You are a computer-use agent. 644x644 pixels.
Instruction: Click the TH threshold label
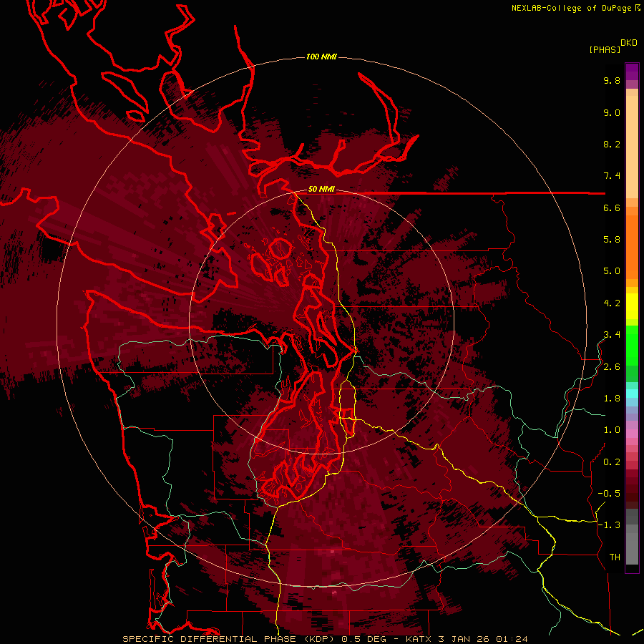click(615, 557)
